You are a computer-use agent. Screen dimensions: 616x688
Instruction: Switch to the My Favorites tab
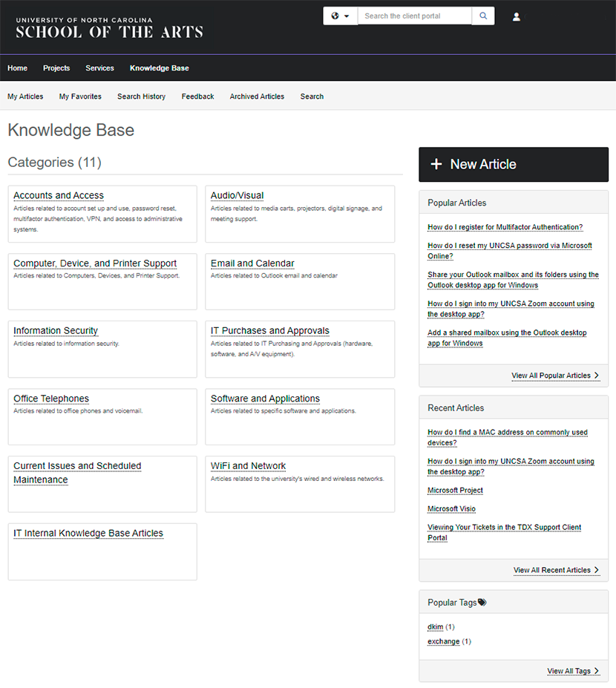pyautogui.click(x=79, y=96)
